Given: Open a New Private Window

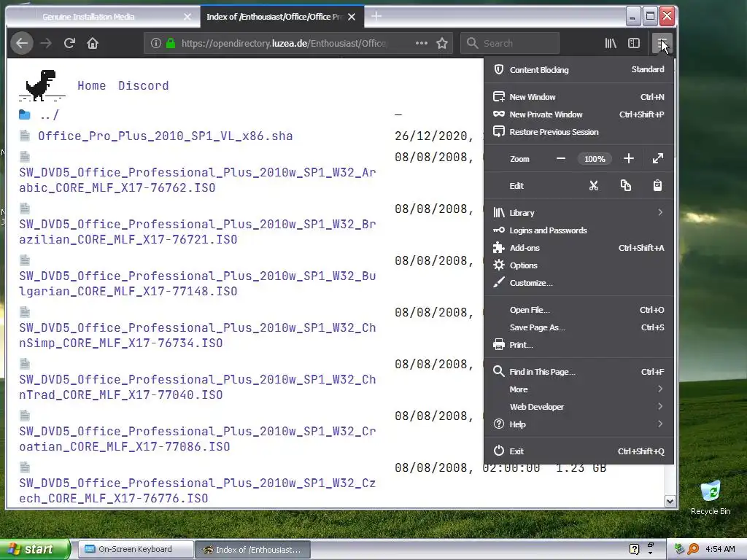Looking at the screenshot, I should coord(578,114).
